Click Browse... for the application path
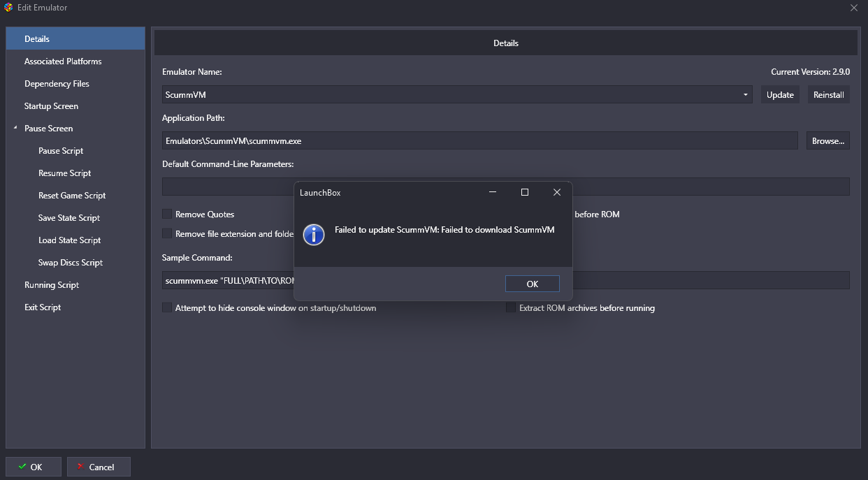This screenshot has width=868, height=480. point(828,140)
